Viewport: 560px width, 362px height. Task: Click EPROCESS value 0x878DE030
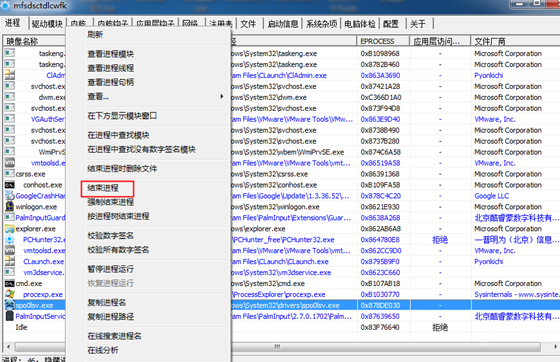tap(380, 305)
